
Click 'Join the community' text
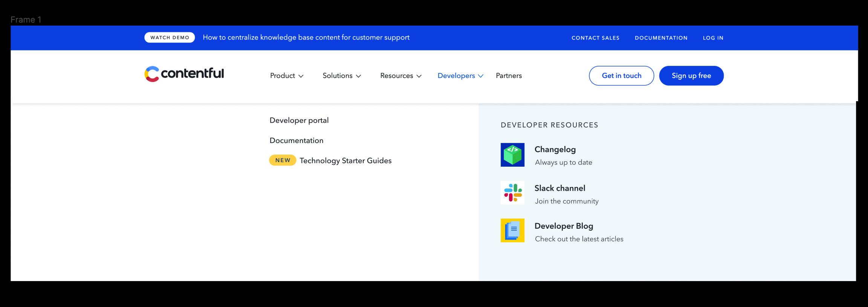[567, 201]
